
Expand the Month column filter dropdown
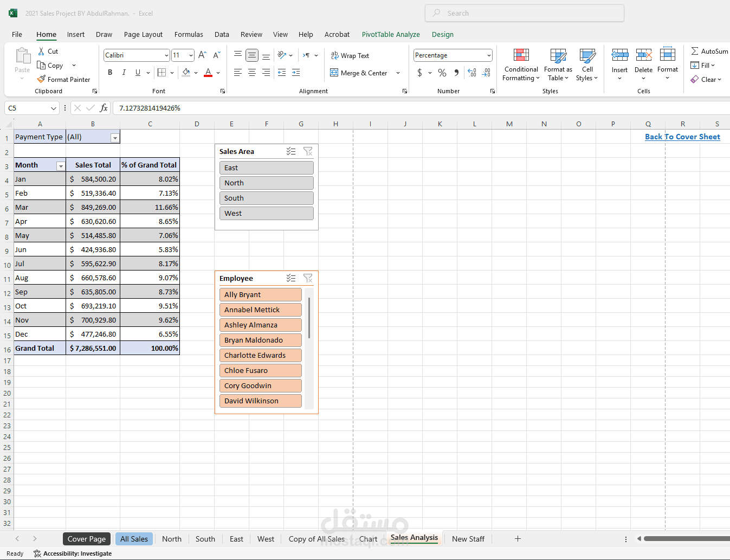tap(61, 166)
